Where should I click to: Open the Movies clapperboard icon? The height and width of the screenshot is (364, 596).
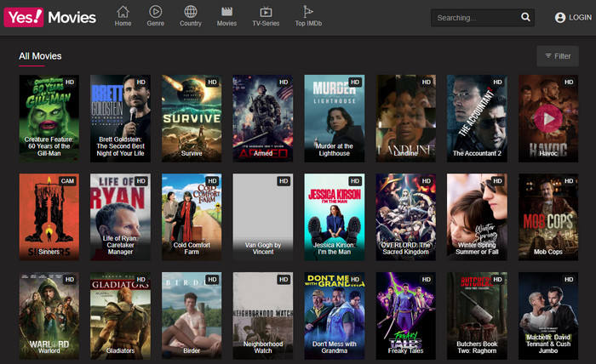click(226, 12)
